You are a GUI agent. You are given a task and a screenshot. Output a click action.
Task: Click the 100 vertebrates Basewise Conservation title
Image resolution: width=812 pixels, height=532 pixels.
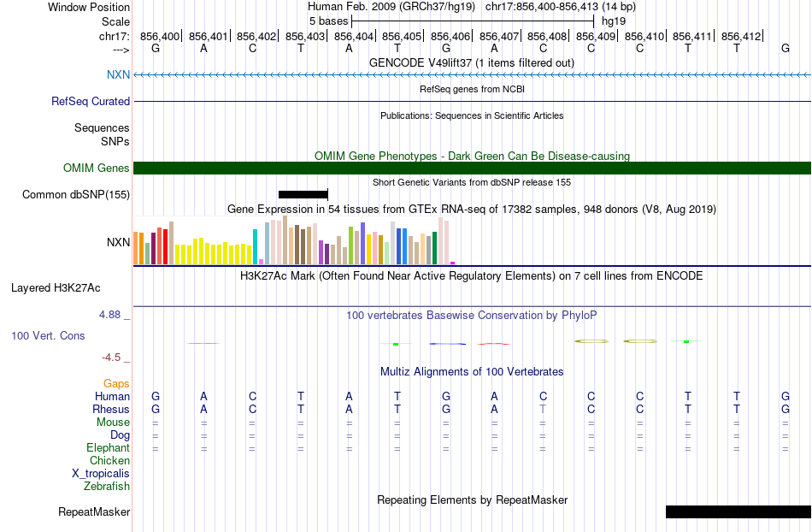tap(471, 315)
